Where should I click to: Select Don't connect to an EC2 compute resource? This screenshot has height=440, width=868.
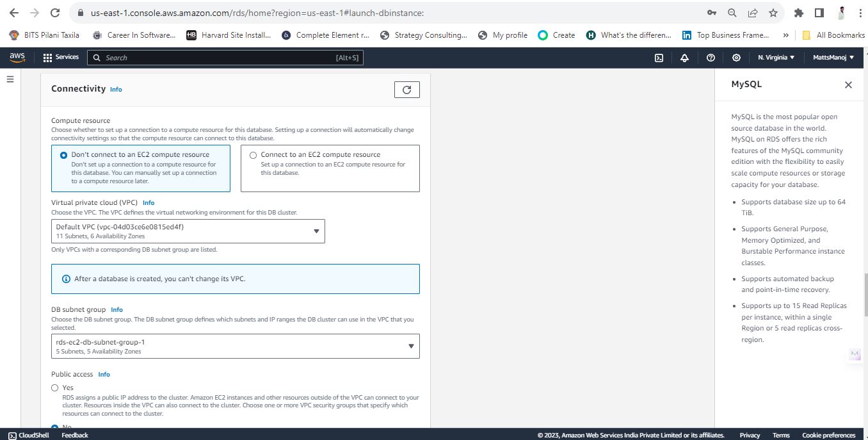point(141,168)
